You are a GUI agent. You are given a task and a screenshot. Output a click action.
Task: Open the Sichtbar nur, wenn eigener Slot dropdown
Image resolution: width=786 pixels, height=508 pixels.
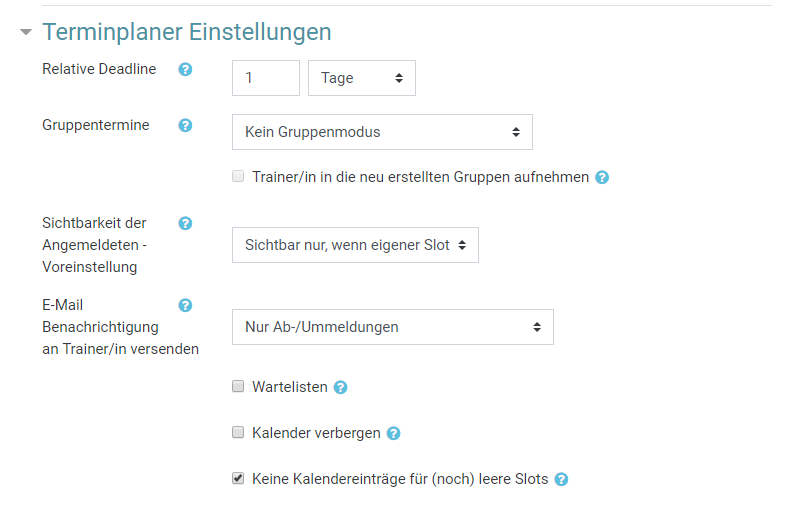(x=355, y=245)
